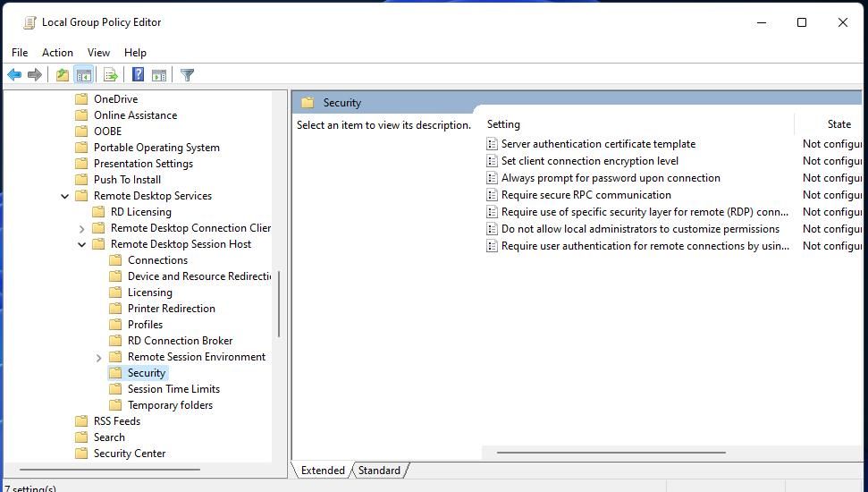Expand Remote Desktop Connection Client node
The height and width of the screenshot is (492, 868).
[x=82, y=228]
